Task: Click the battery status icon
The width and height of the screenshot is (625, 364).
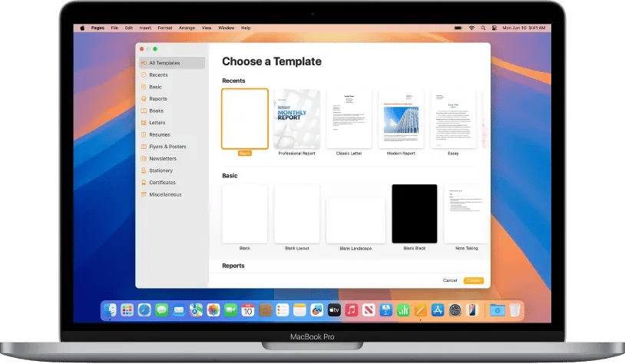Action: [x=458, y=28]
